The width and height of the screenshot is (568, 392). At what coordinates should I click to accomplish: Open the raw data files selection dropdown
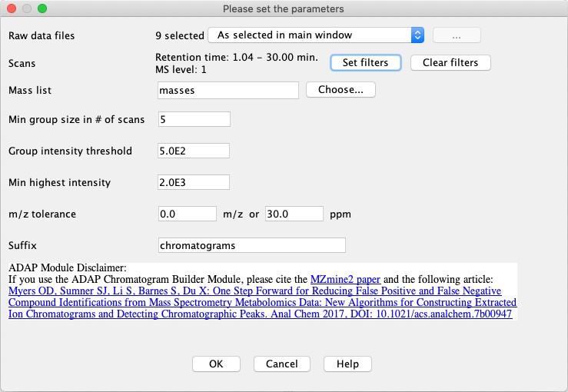[x=315, y=35]
